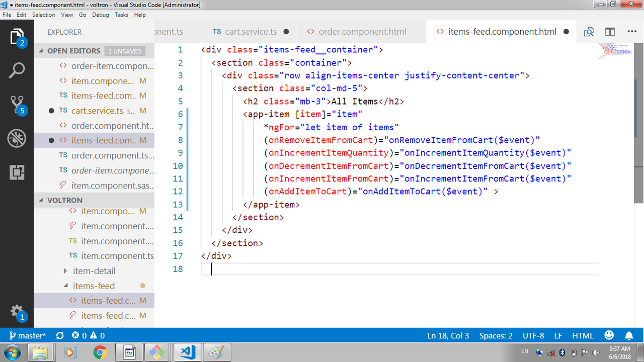Viewport: 644px width, 362px height.
Task: Open the Selection menu
Action: pyautogui.click(x=44, y=15)
